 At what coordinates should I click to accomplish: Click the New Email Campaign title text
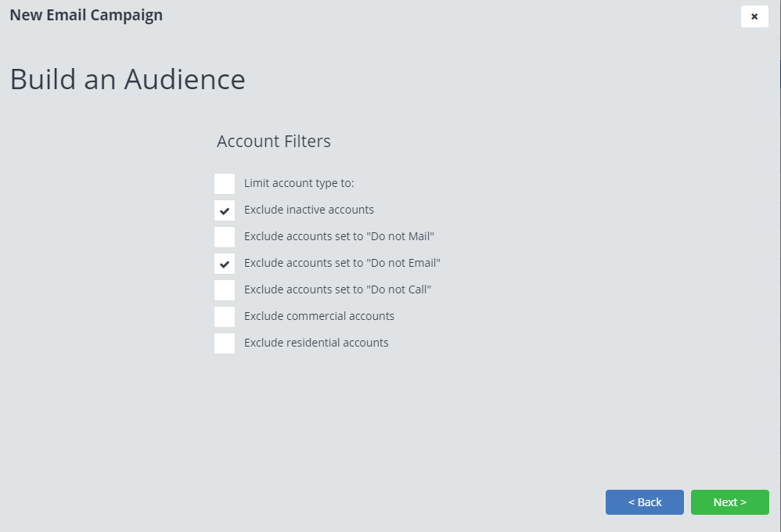[86, 15]
